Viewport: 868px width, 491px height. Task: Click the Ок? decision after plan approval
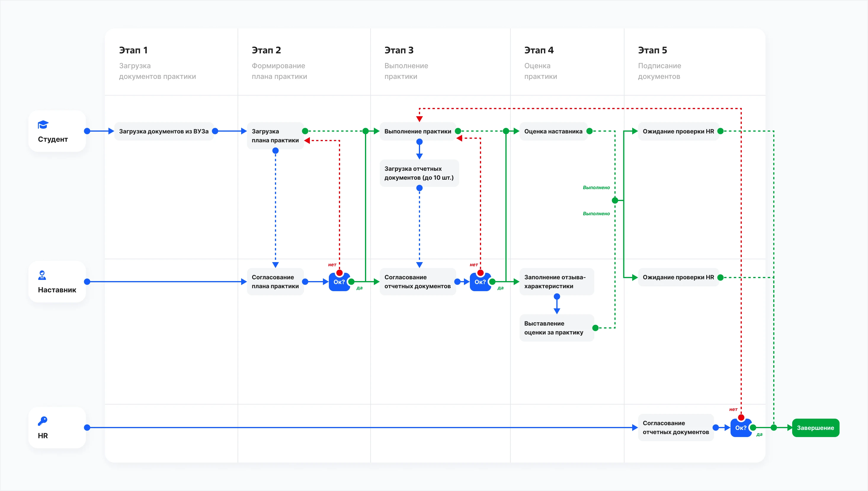339,282
